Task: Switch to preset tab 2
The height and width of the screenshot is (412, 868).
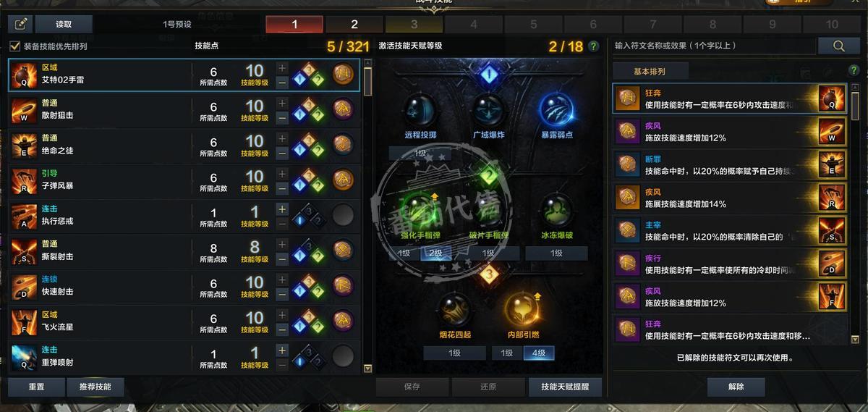Action: point(354,24)
